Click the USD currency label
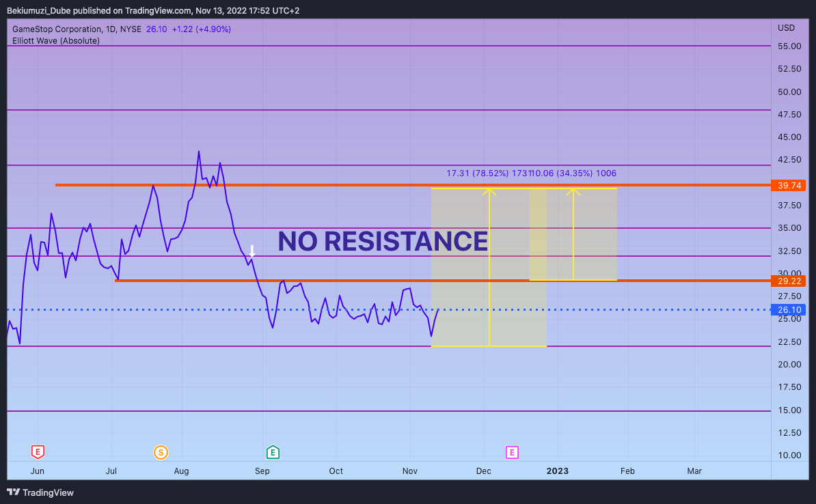The width and height of the screenshot is (816, 504). (x=787, y=27)
